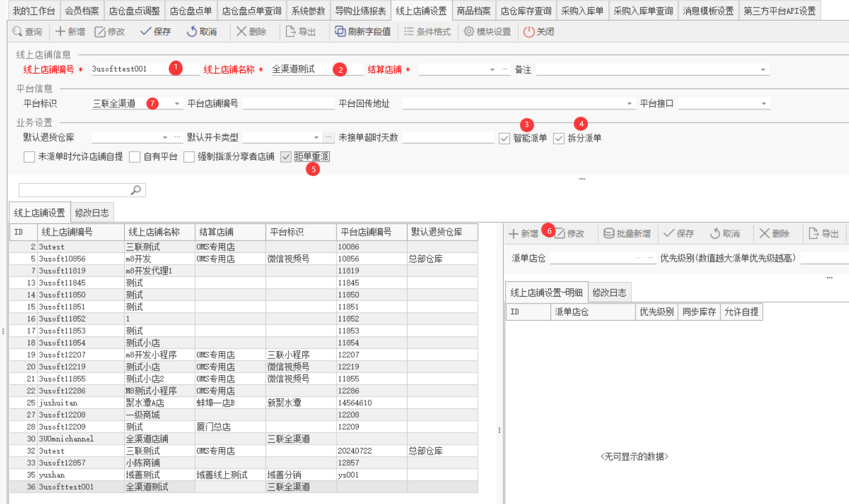
Task: Open the 店仓库存查询 tab
Action: pyautogui.click(x=526, y=10)
